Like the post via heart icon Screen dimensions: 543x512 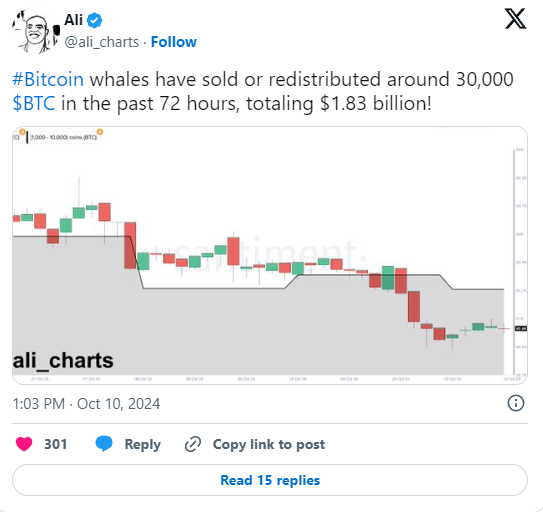pyautogui.click(x=24, y=444)
